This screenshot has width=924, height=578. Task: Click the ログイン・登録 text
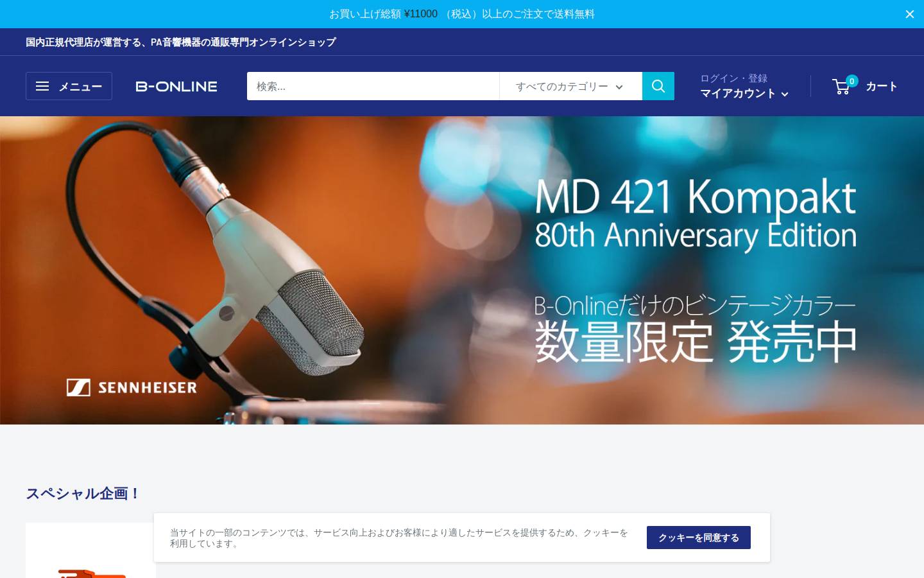734,78
